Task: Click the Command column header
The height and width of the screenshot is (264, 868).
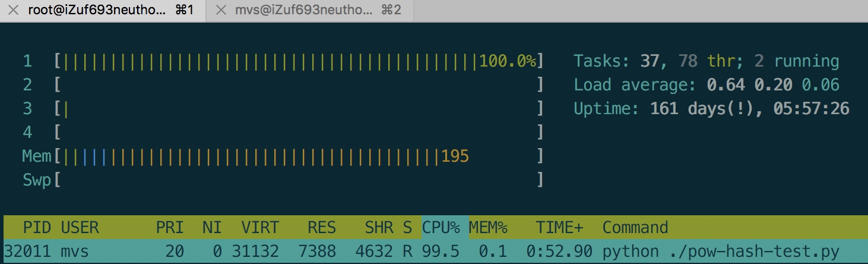Action: (635, 228)
